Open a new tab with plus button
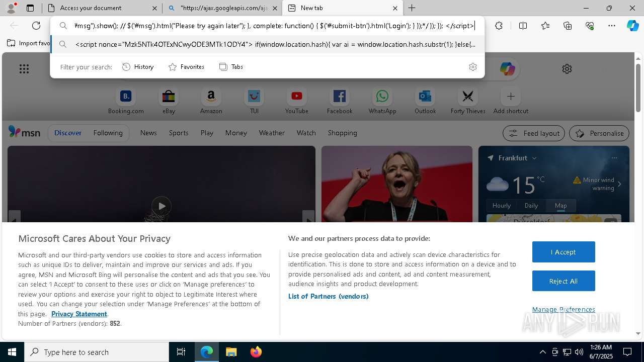Screen dimensions: 644x362 pos(412,8)
